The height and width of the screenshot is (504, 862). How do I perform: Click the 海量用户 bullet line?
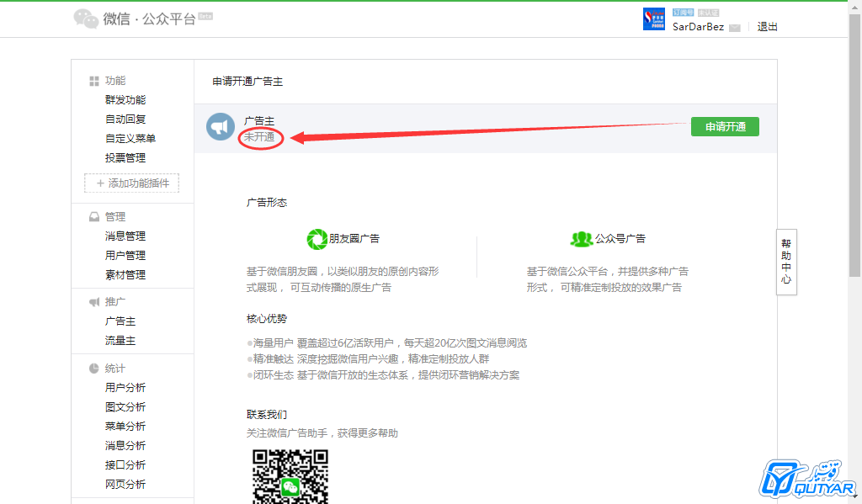point(387,343)
